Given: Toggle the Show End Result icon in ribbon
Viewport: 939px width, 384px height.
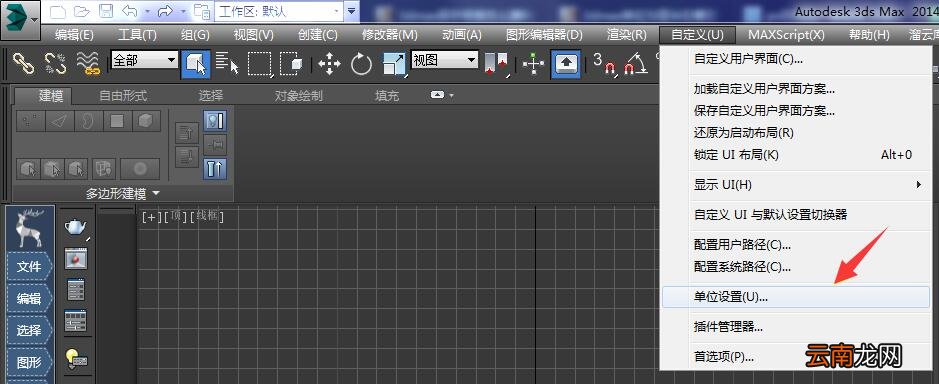Looking at the screenshot, I should pos(214,170).
